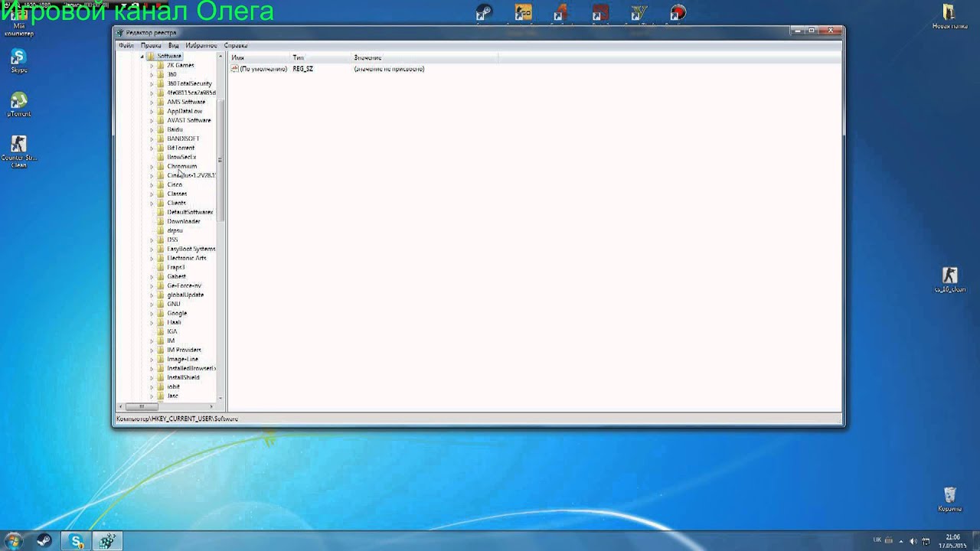Click the UK language indicator in the tray

coord(877,540)
